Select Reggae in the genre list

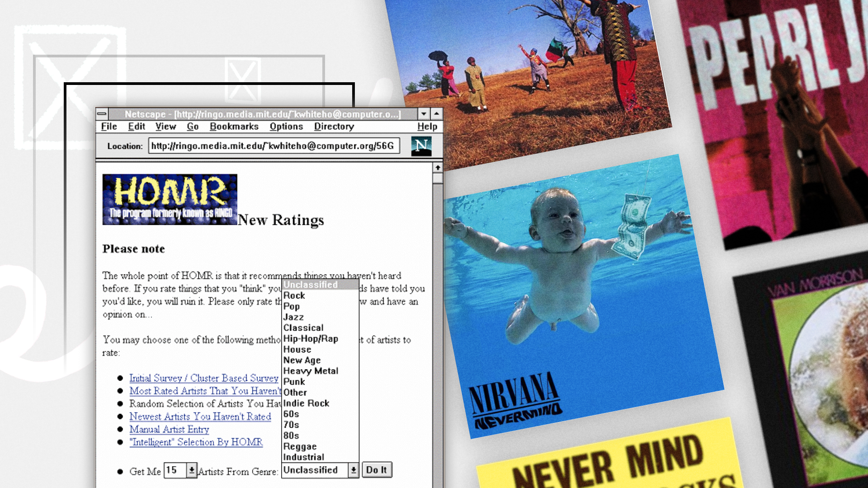coord(320,446)
